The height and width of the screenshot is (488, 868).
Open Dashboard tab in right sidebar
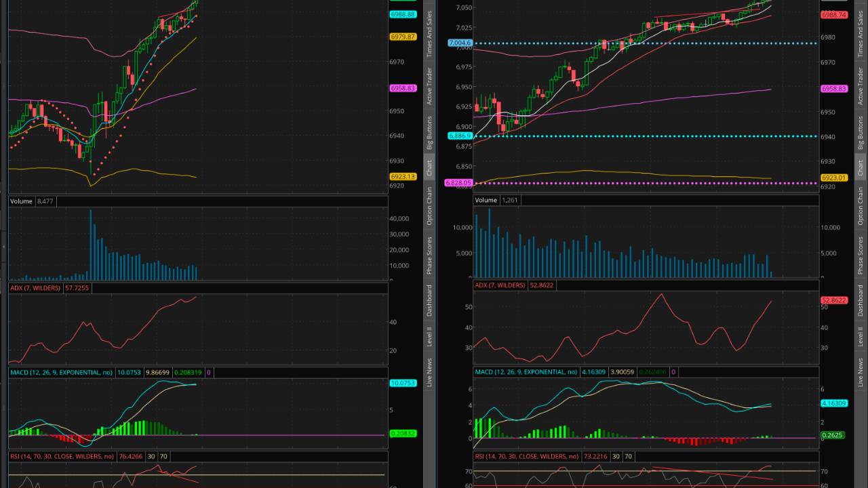click(861, 300)
